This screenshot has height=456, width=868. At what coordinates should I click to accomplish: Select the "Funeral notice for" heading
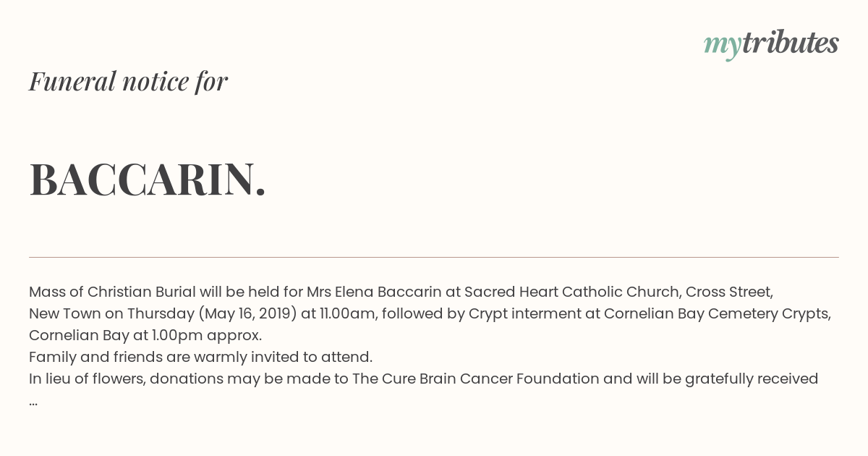point(128,81)
